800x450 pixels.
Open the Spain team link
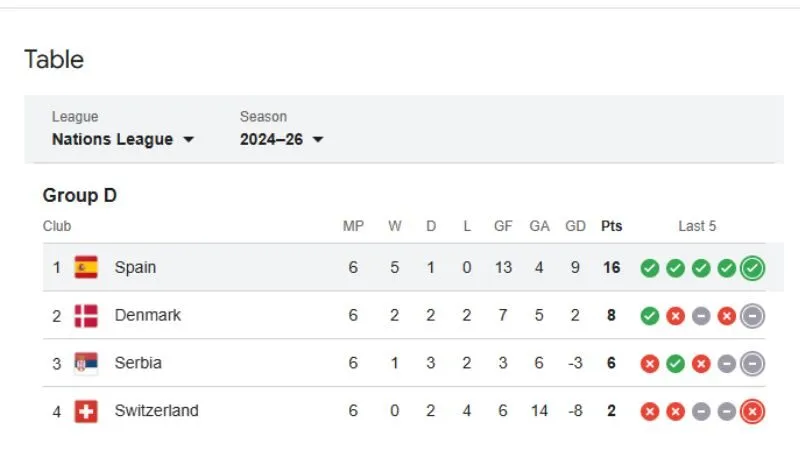click(135, 267)
